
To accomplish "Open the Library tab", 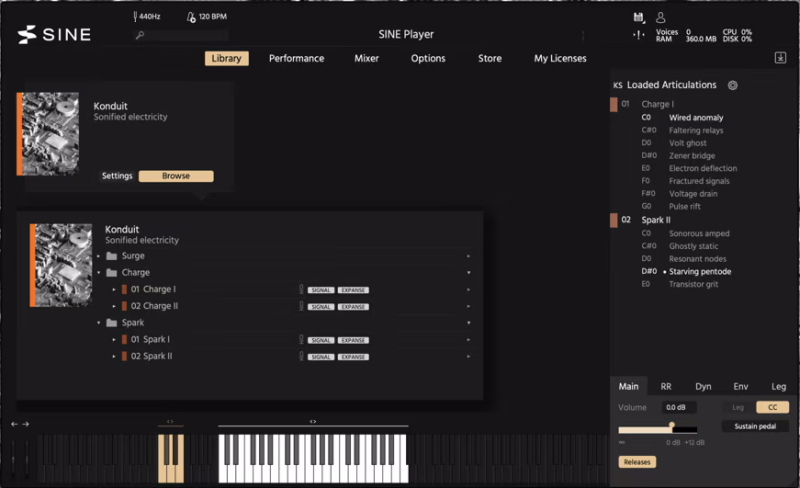I will (x=227, y=58).
